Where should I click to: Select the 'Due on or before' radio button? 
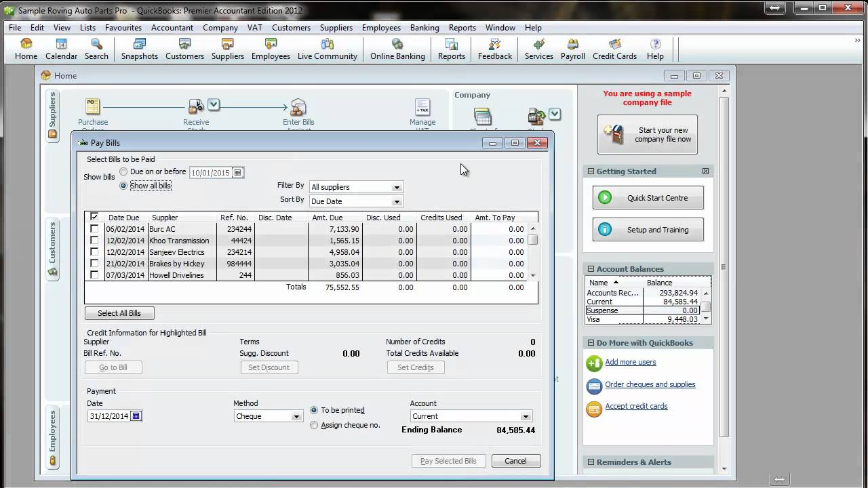pyautogui.click(x=123, y=172)
